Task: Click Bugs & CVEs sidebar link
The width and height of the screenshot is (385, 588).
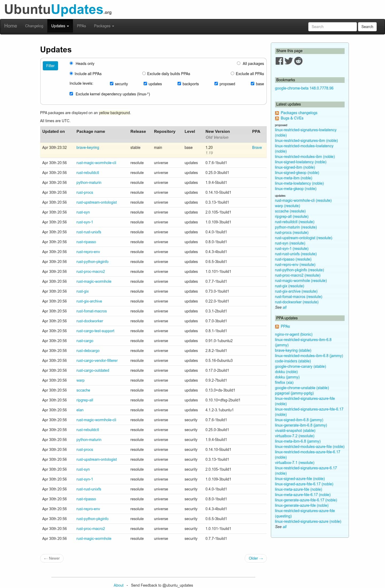Action: click(x=292, y=118)
